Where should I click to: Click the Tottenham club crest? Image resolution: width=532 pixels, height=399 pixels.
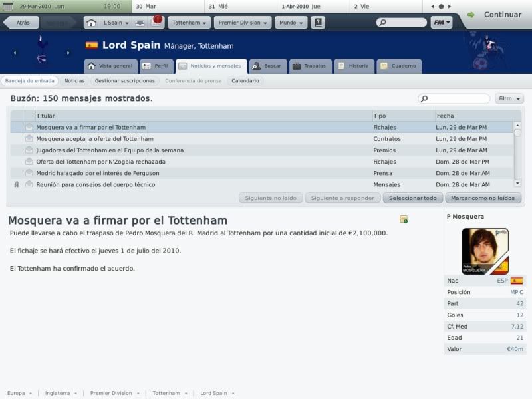click(41, 50)
